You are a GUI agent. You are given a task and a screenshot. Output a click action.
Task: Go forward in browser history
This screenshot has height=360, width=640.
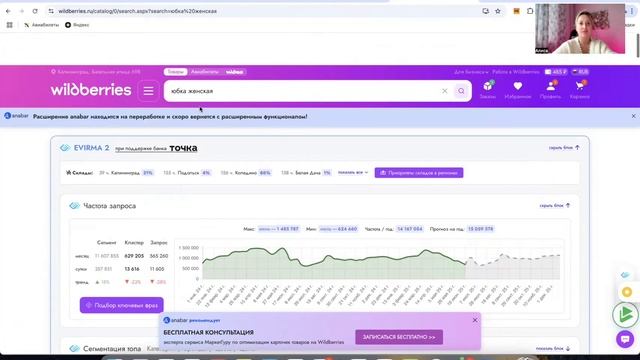click(22, 11)
